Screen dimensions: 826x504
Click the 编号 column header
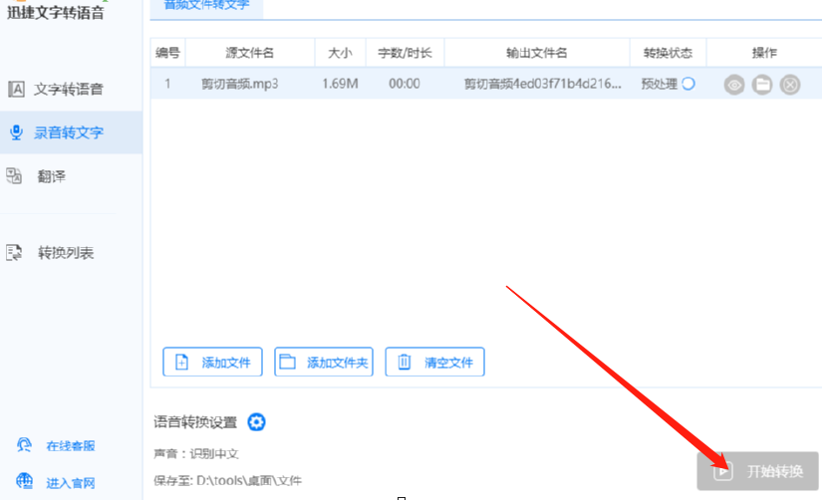[x=167, y=53]
